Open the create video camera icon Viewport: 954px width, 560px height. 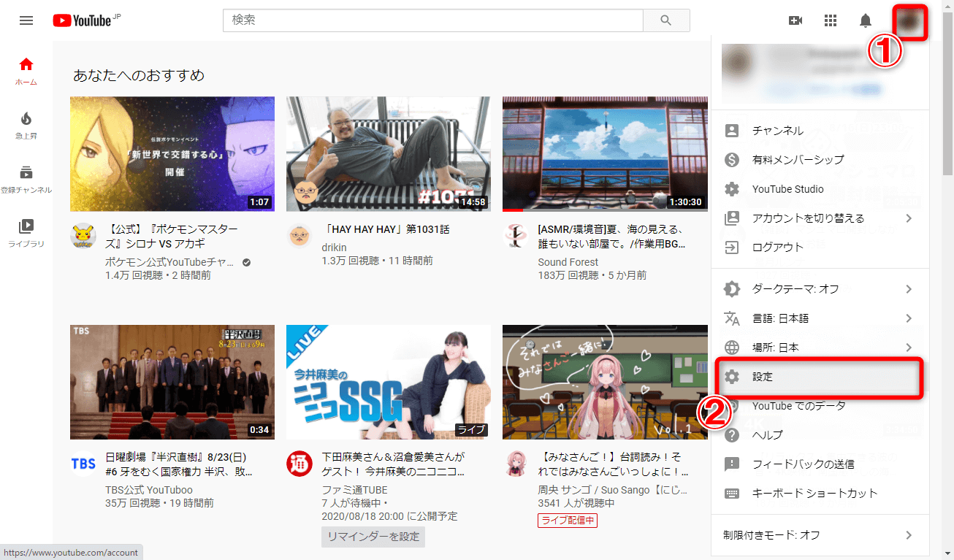795,20
